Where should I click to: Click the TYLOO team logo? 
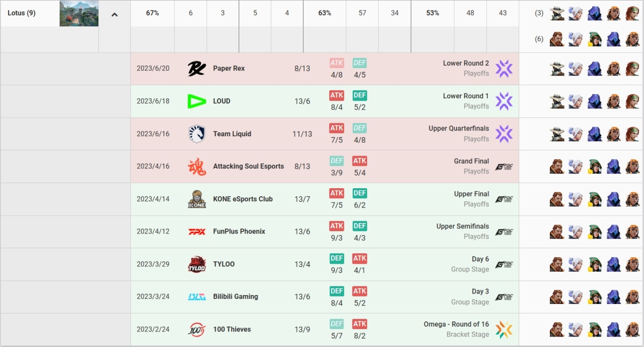(x=197, y=264)
